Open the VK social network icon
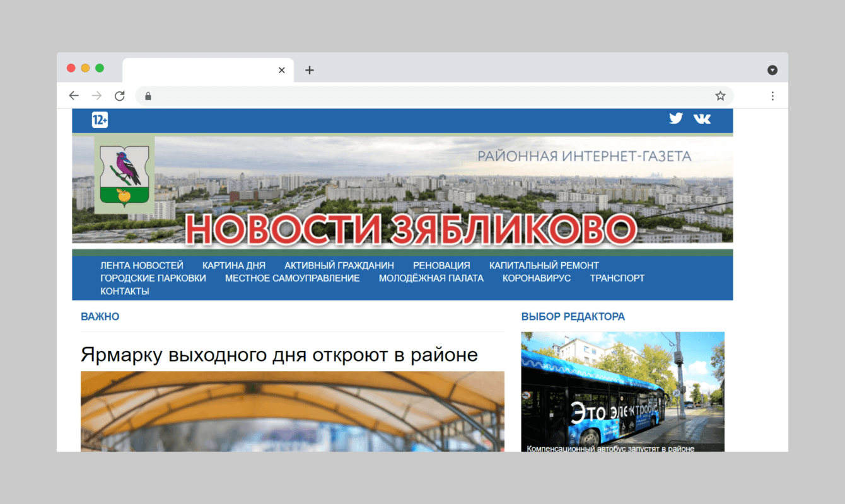The image size is (845, 504). (702, 118)
